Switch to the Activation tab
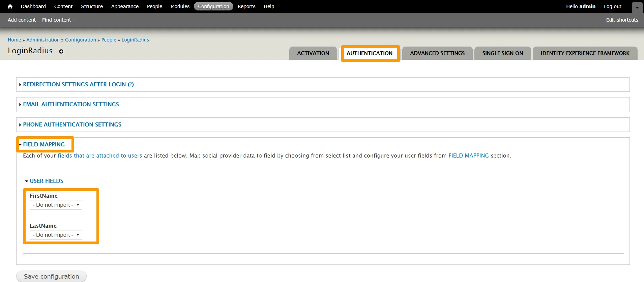This screenshot has height=282, width=644. [313, 53]
